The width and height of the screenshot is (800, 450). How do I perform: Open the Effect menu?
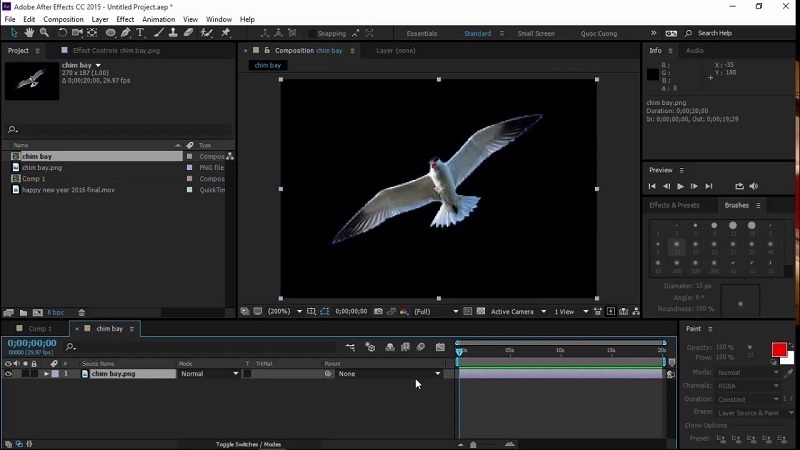(125, 19)
